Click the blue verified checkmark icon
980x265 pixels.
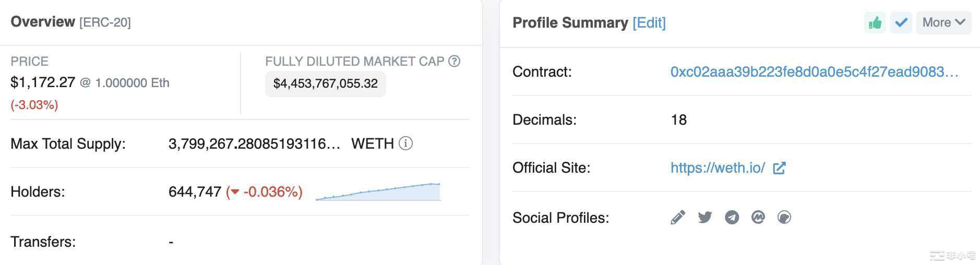point(901,23)
